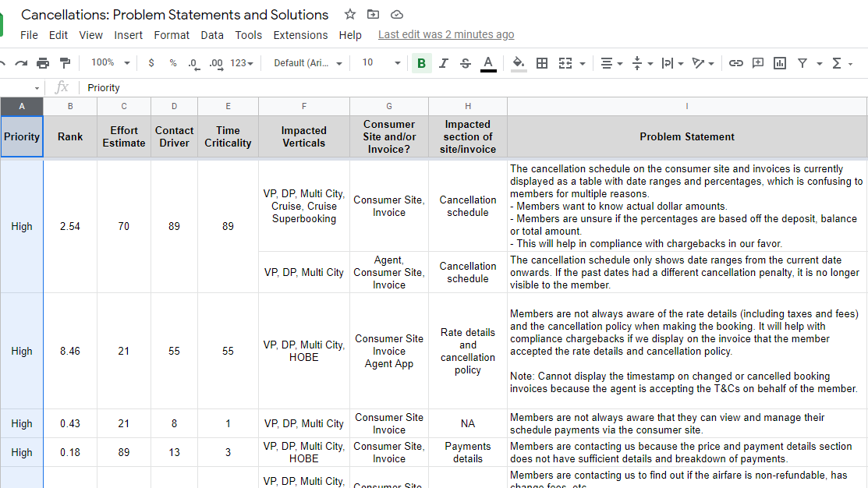Format as currency with dollar icon
The height and width of the screenshot is (488, 868).
click(151, 63)
